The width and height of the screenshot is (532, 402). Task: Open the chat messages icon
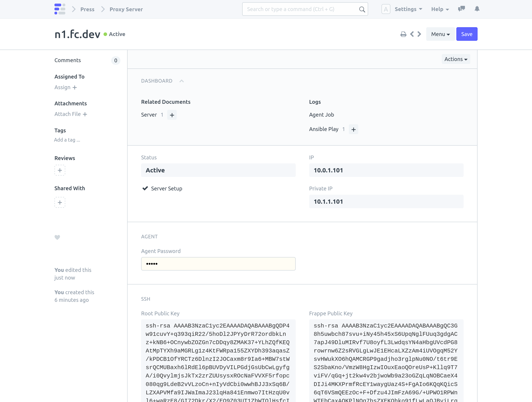click(461, 9)
